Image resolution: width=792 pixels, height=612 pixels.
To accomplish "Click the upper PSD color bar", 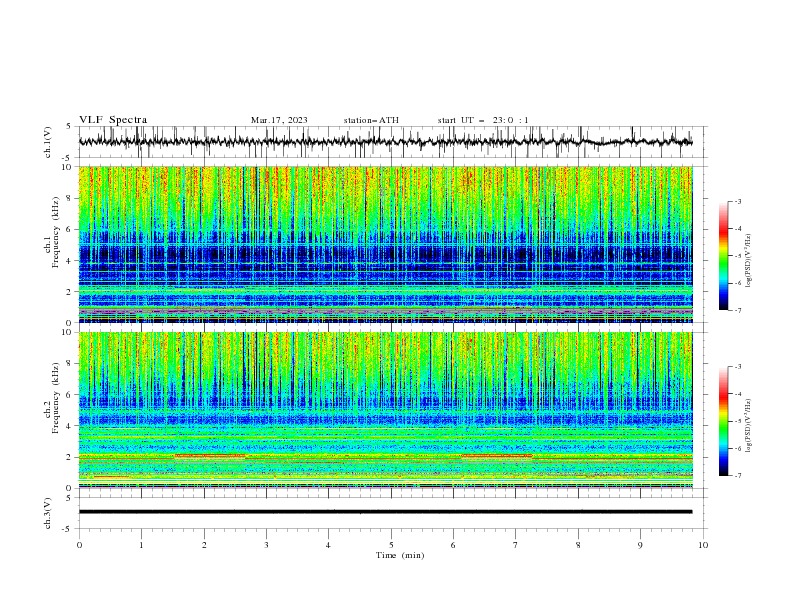I will [x=724, y=255].
